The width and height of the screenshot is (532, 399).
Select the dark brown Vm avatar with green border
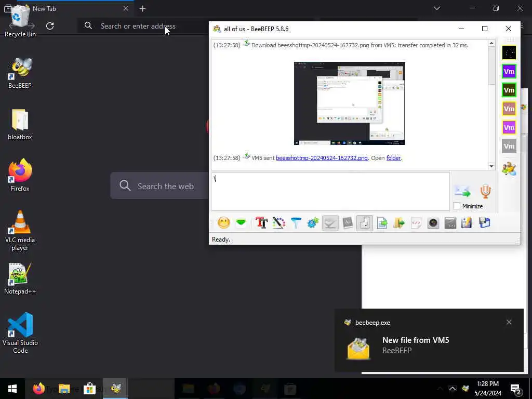509,90
